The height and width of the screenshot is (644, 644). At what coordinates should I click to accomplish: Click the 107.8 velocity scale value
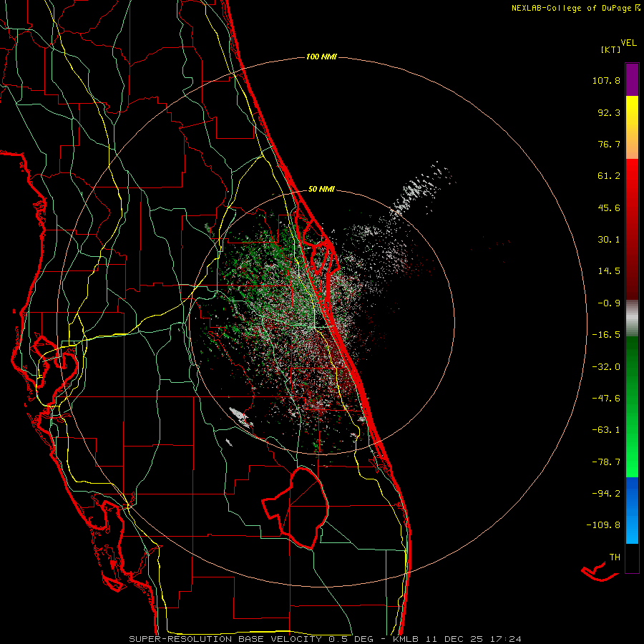(606, 80)
